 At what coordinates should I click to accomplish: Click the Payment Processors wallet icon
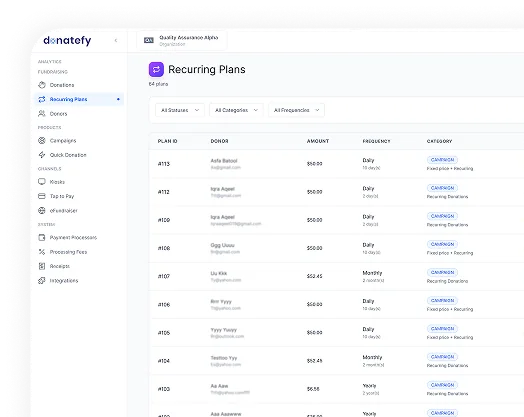(x=42, y=238)
